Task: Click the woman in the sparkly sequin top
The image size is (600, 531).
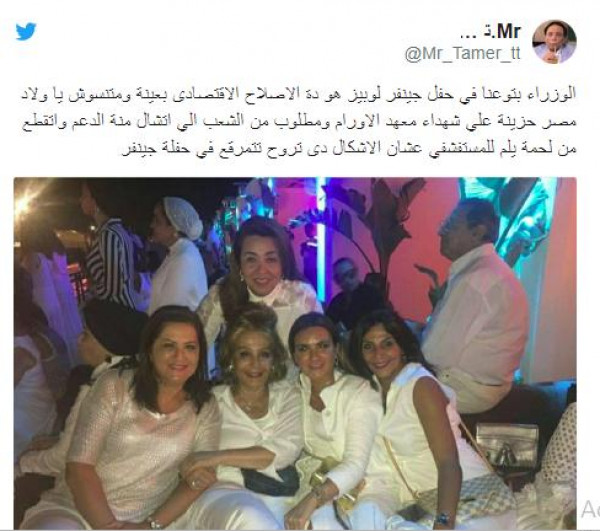Action: (145, 417)
